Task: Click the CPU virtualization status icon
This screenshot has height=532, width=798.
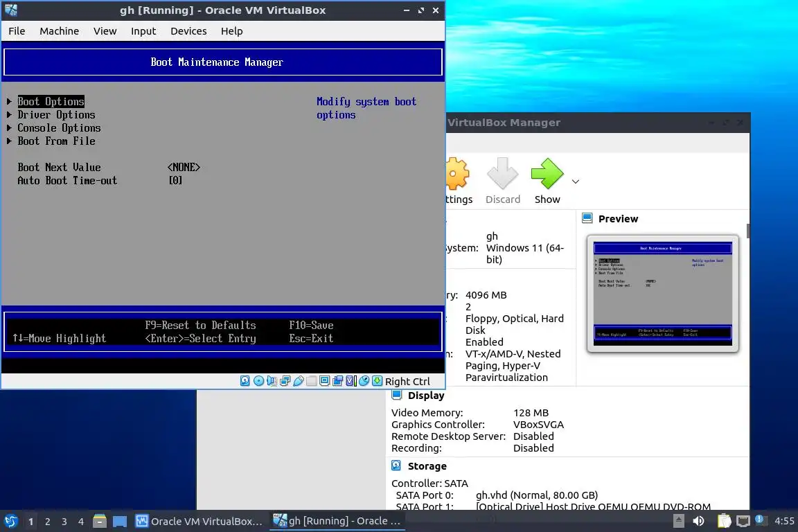Action: coord(351,381)
